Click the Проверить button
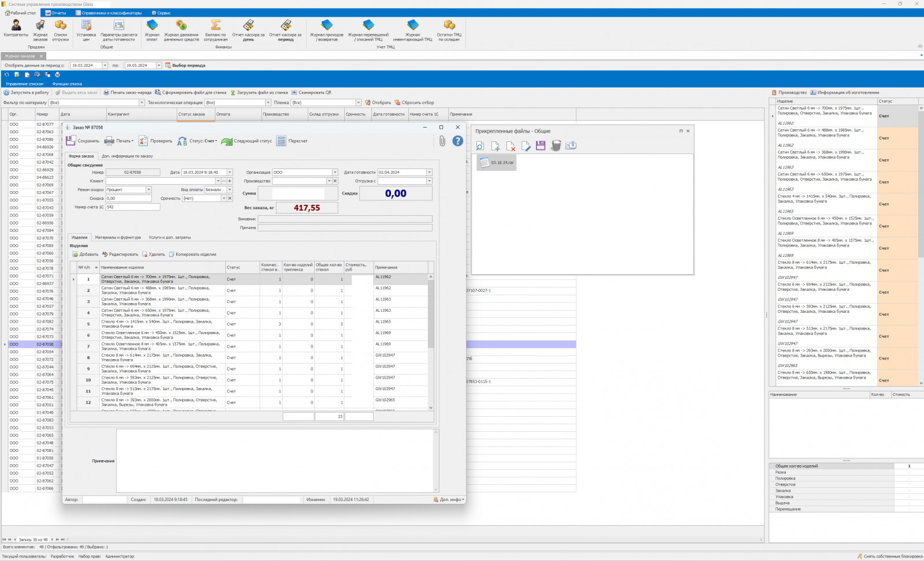 [155, 141]
